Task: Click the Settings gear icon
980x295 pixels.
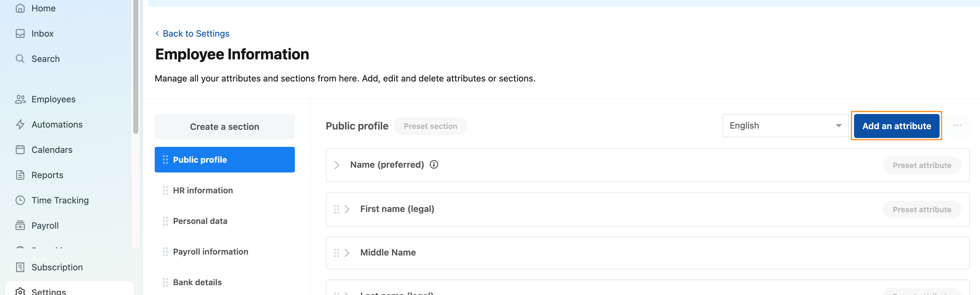Action: coord(20,292)
